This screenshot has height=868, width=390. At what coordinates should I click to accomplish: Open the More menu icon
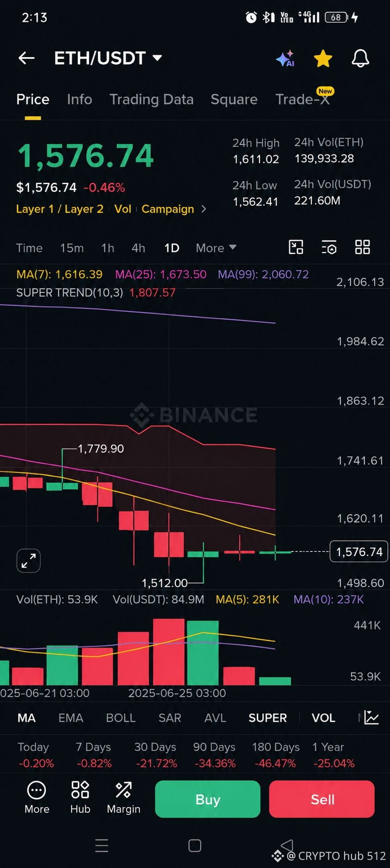click(x=37, y=797)
